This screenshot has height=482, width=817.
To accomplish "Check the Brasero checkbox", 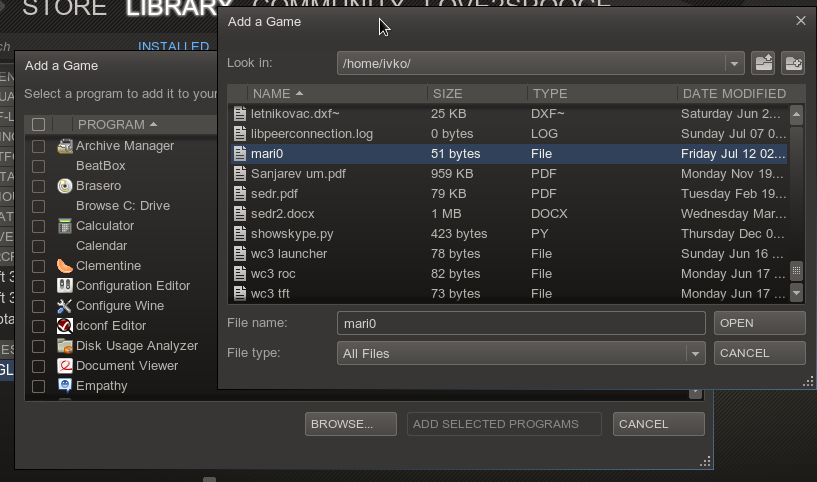I will [38, 187].
